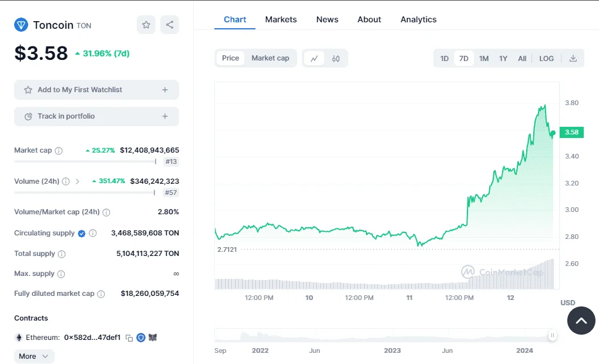Toggle chart to Price view

[x=230, y=58]
